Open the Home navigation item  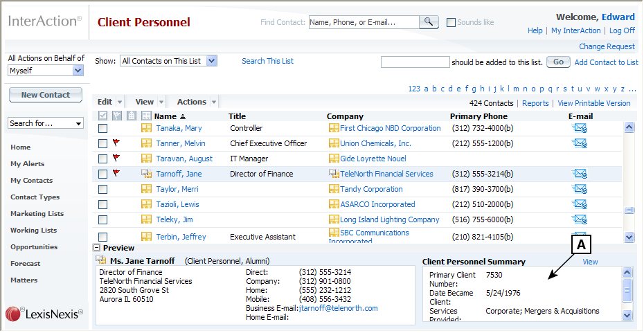coord(21,147)
